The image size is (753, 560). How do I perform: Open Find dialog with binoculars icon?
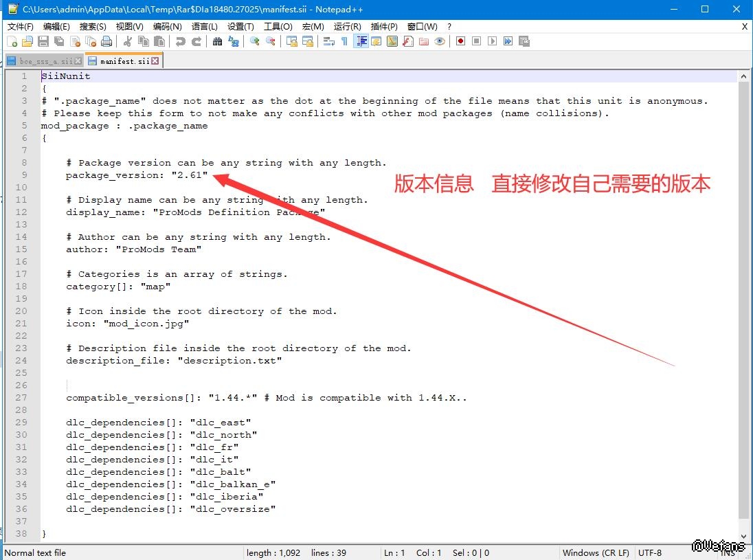[217, 41]
